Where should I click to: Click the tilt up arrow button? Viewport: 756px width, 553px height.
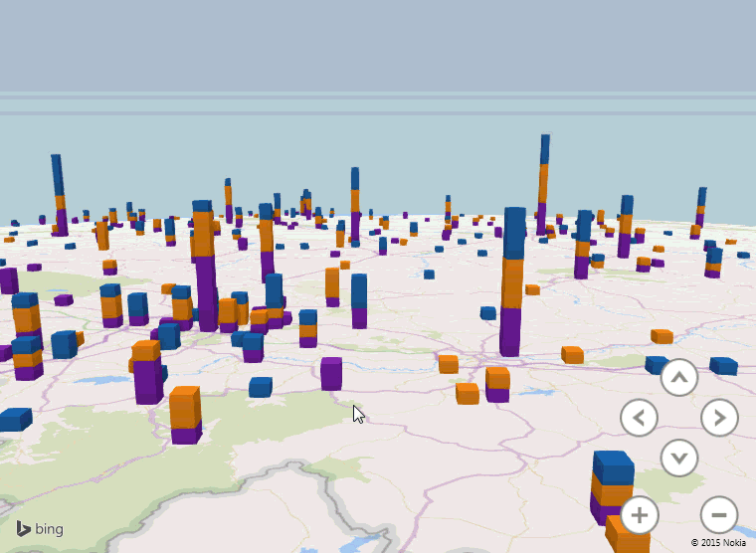[679, 377]
